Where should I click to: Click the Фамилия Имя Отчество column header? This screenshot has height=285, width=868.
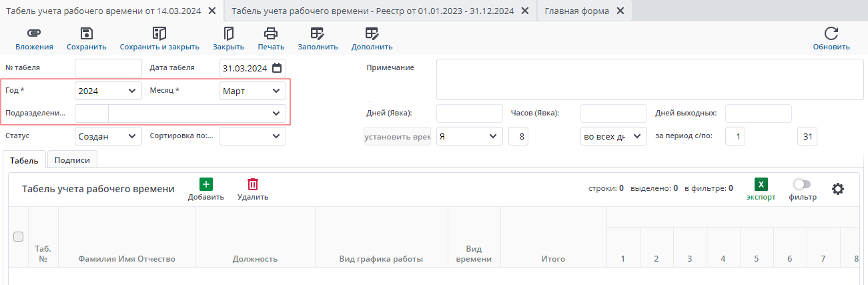127,237
